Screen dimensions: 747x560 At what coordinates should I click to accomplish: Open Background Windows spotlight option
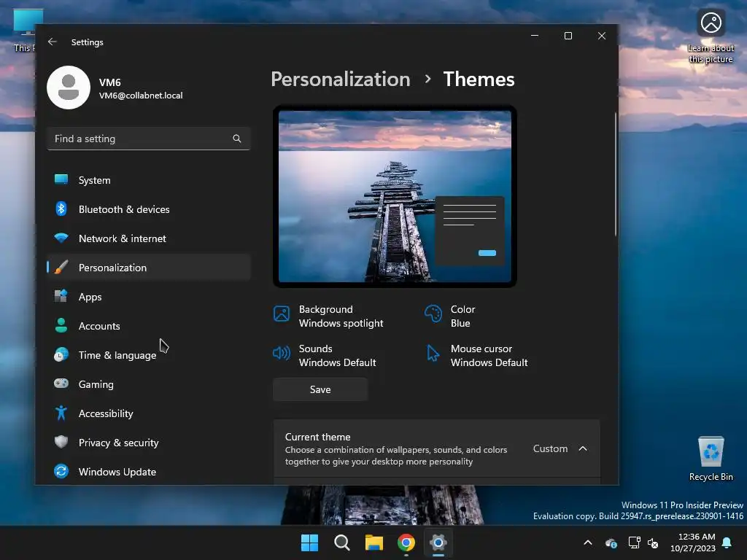click(329, 316)
